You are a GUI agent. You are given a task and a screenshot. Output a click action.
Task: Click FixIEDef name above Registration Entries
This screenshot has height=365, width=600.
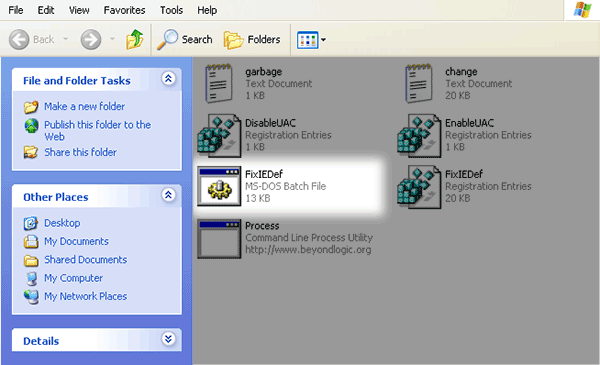click(464, 174)
